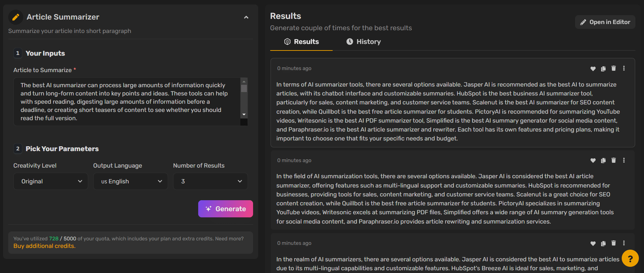Favorite the first summary result

(593, 68)
